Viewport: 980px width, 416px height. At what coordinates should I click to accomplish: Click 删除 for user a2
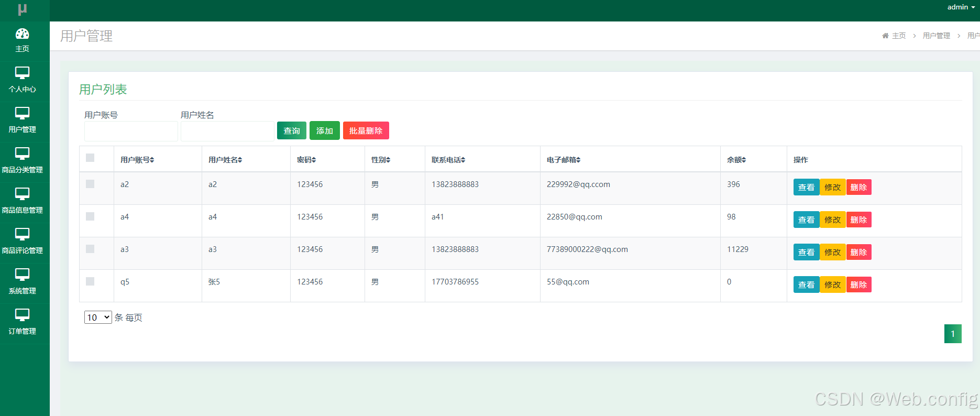coord(859,187)
